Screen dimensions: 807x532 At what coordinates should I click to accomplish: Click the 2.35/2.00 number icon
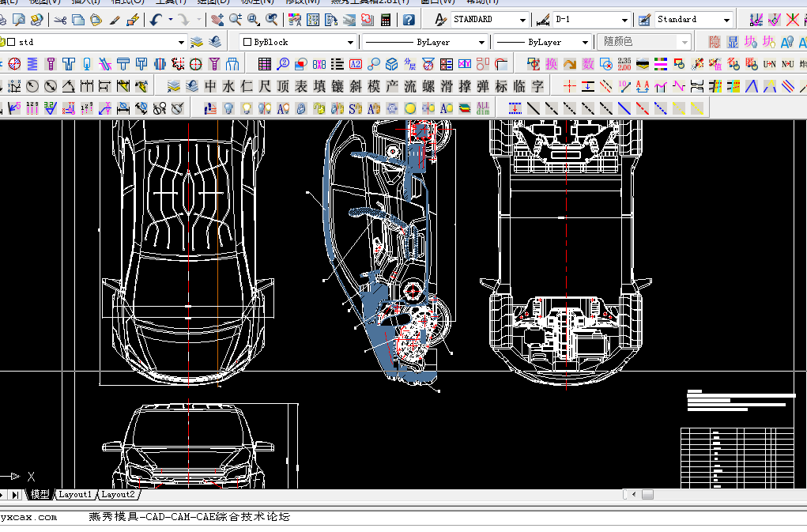click(624, 64)
